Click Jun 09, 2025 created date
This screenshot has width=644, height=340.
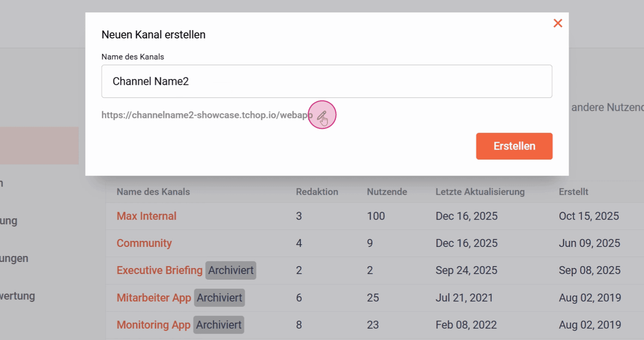(x=589, y=243)
